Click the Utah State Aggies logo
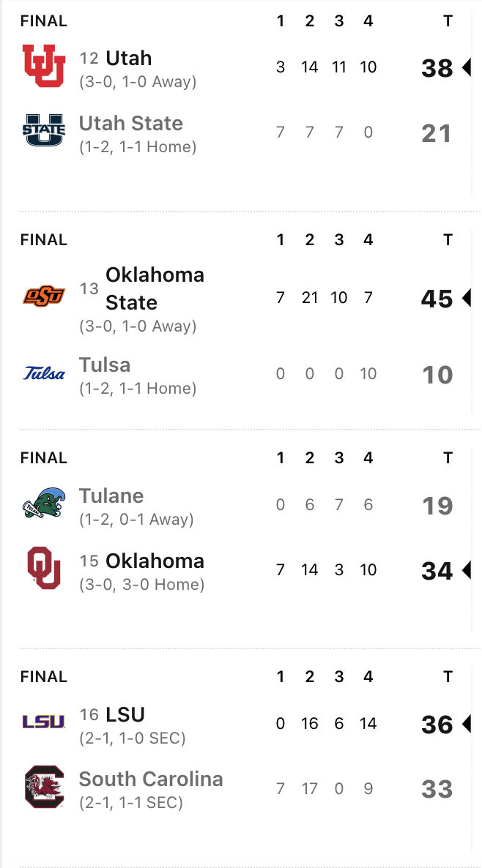Screen dimensions: 482x868 [43, 130]
